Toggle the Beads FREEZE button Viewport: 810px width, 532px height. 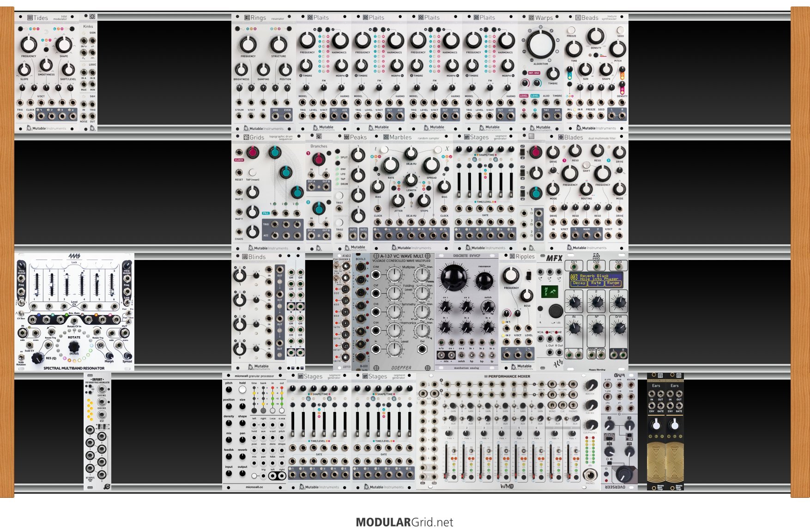point(571,30)
